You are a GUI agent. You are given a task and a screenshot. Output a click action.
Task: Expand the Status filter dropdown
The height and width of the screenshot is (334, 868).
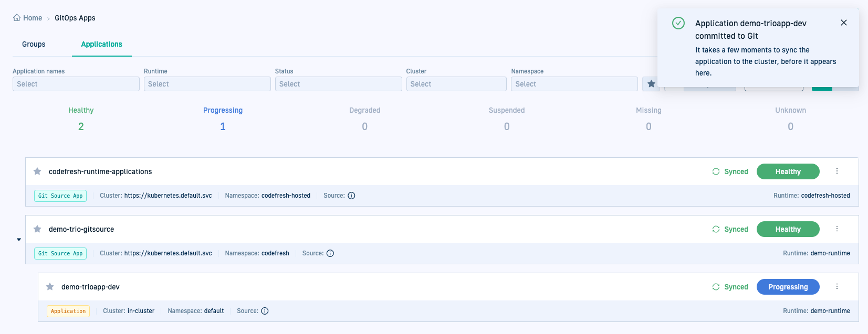pos(338,84)
